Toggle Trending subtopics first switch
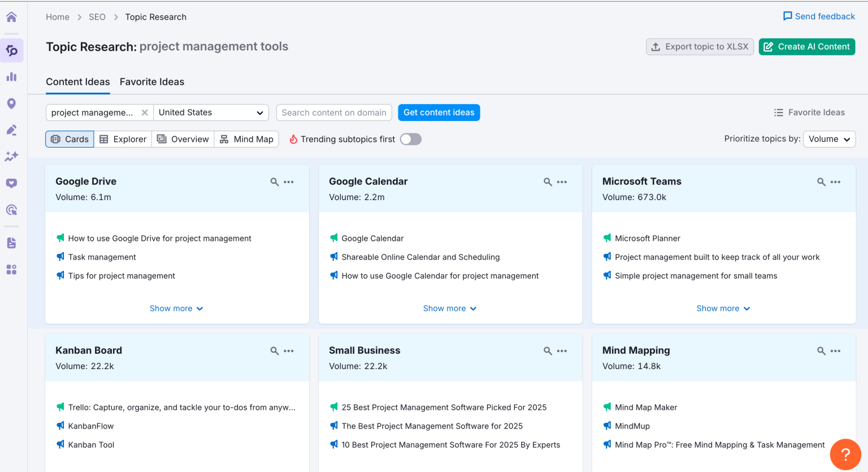The width and height of the screenshot is (868, 472). coord(411,139)
